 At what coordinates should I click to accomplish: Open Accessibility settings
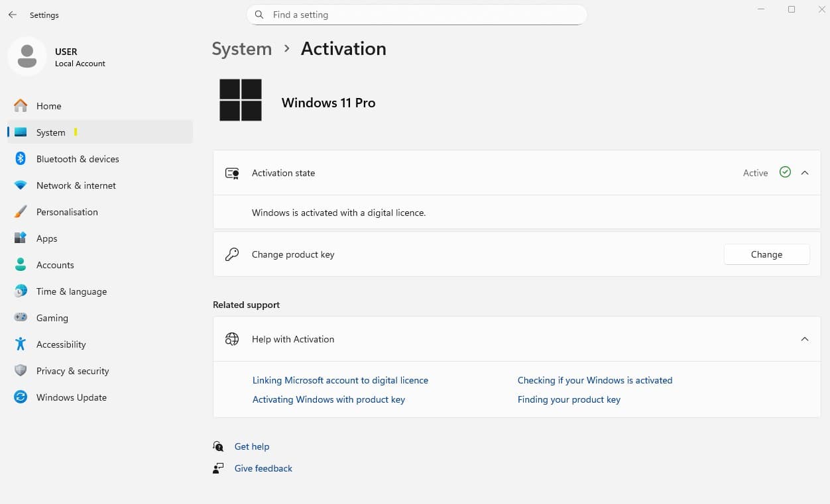pos(61,344)
